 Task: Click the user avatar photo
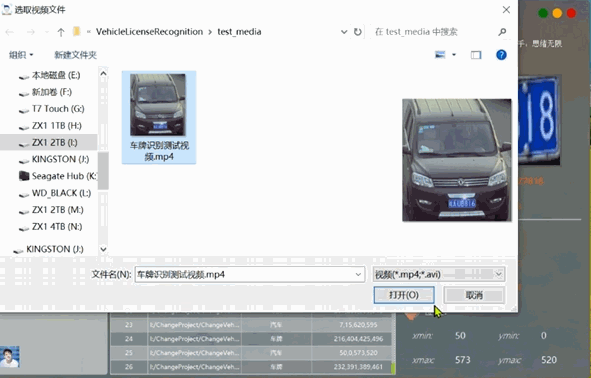[x=10, y=357]
